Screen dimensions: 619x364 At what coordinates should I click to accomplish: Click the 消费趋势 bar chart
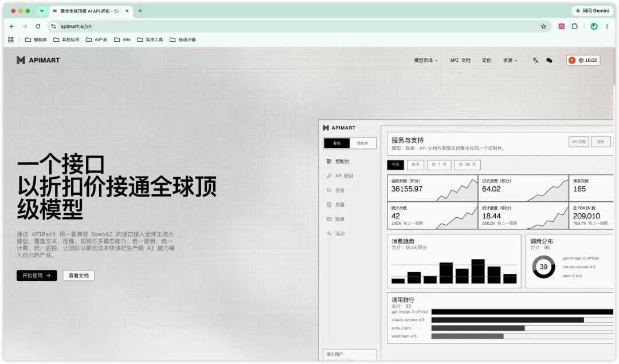point(454,271)
